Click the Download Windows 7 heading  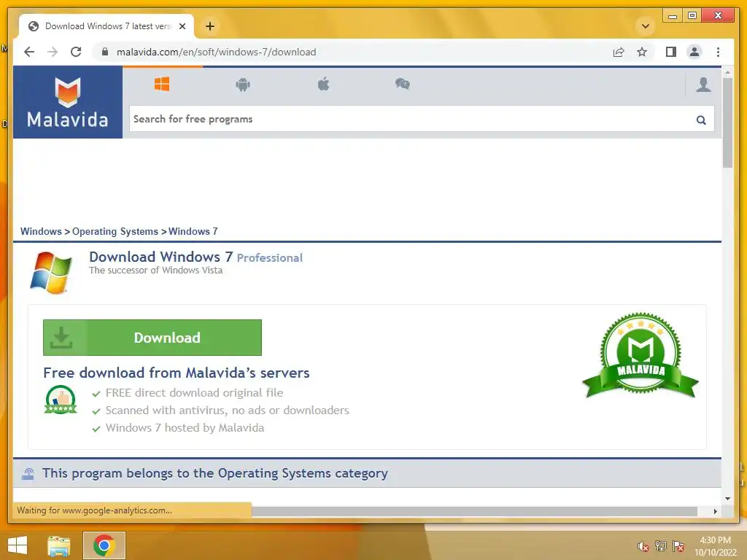[x=161, y=257]
